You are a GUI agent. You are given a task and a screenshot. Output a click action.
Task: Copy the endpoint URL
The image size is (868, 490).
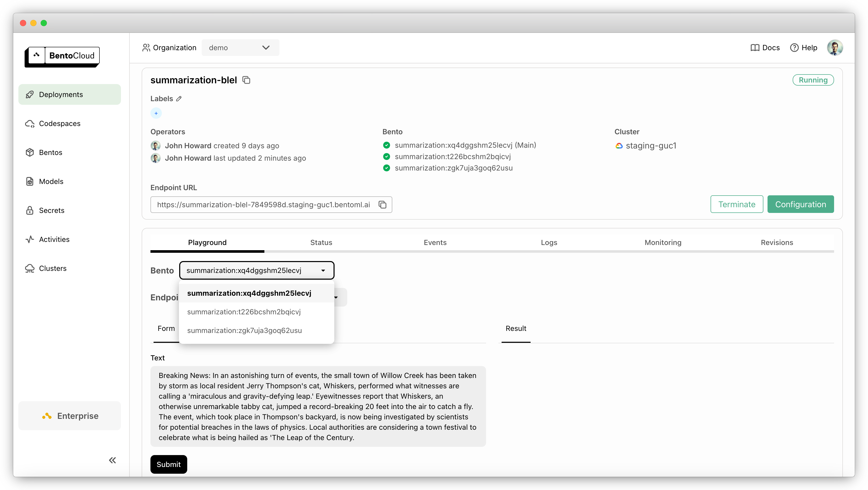pyautogui.click(x=382, y=205)
